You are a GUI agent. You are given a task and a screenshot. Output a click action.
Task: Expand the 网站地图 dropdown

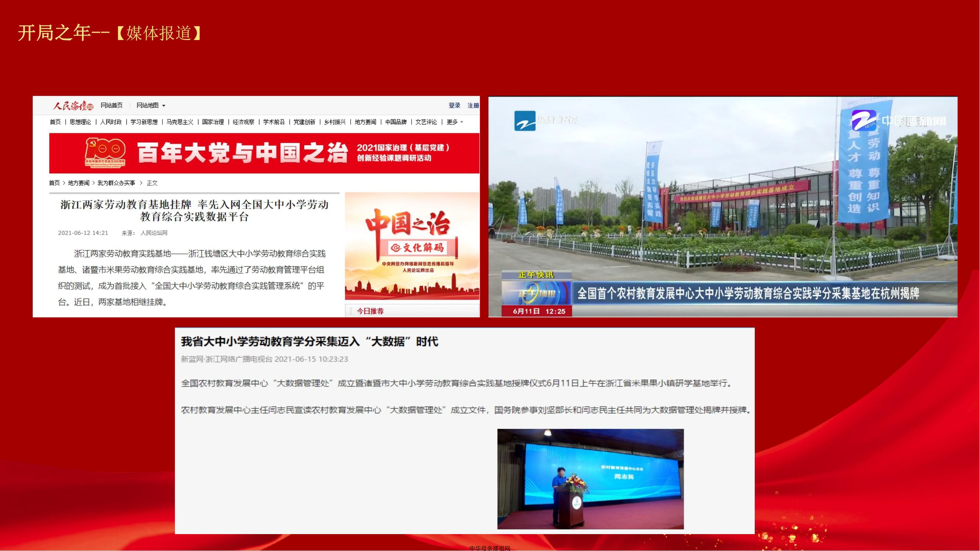pos(151,105)
